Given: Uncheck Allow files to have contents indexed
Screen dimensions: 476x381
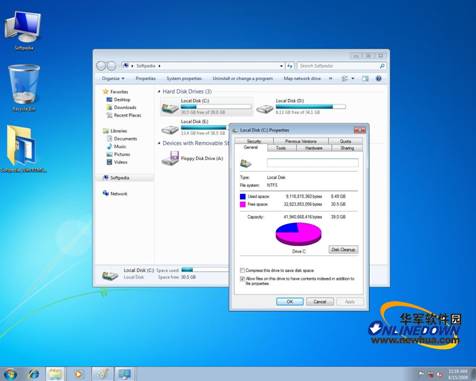Looking at the screenshot, I should tap(242, 278).
